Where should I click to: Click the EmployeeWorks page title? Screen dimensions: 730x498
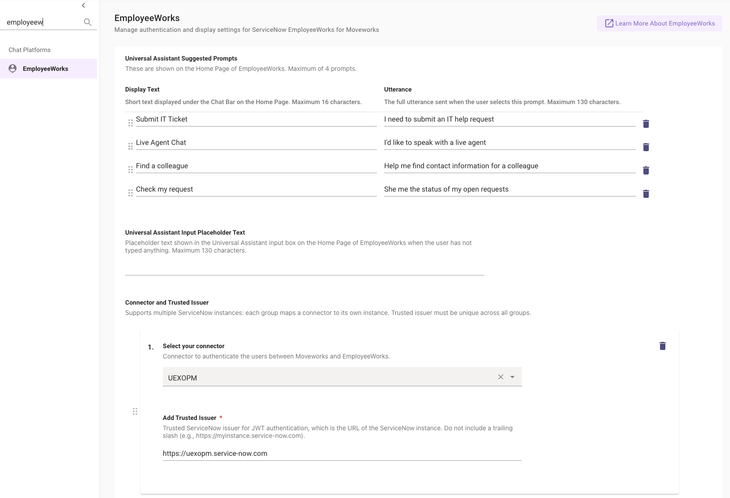coord(147,18)
